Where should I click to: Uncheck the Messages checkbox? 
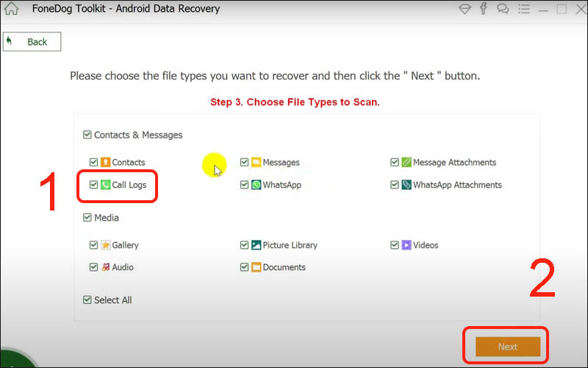tap(244, 162)
